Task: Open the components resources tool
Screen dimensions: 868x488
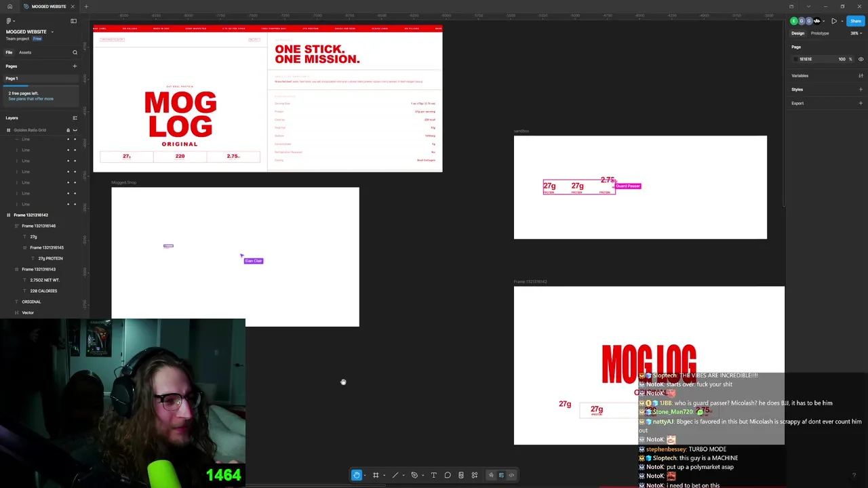Action: pos(475,475)
